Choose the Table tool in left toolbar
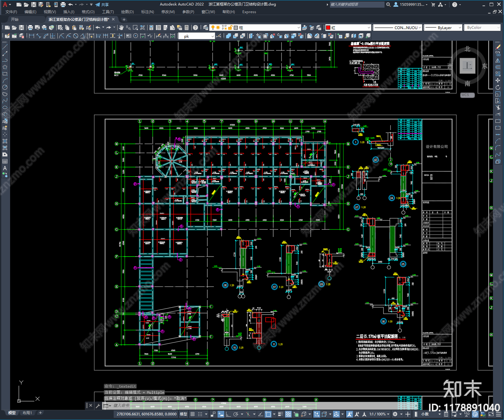The width and height of the screenshot is (504, 420). tap(5, 162)
